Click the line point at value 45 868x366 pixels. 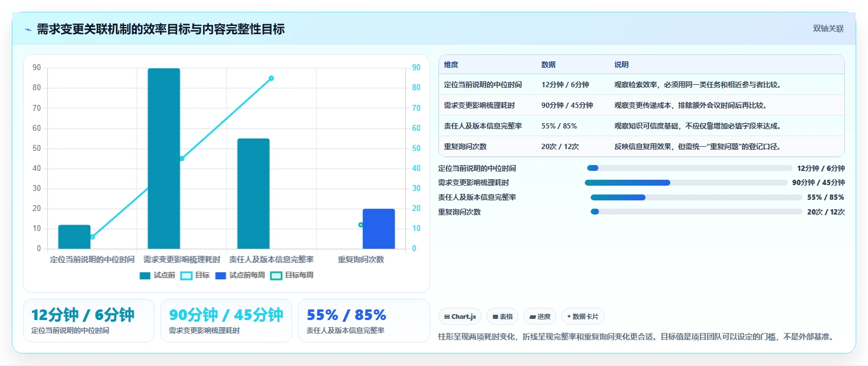pyautogui.click(x=182, y=159)
